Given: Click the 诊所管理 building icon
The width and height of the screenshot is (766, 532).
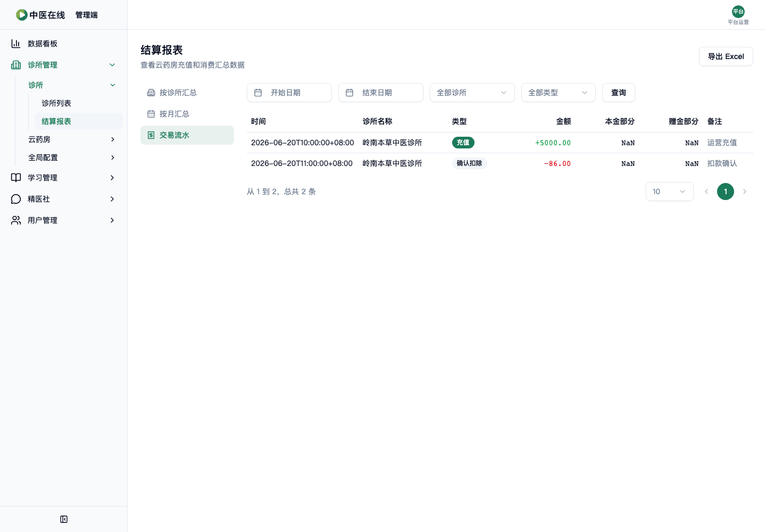Looking at the screenshot, I should point(16,65).
